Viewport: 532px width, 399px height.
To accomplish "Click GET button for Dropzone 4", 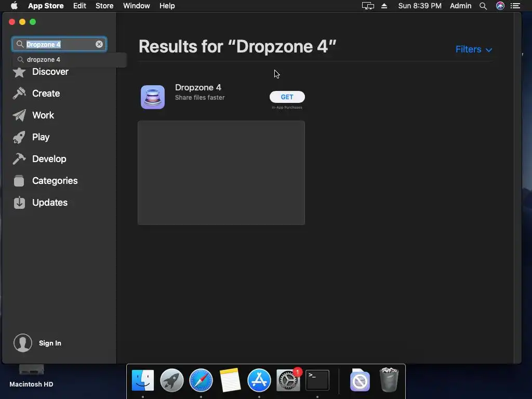I will coord(287,97).
